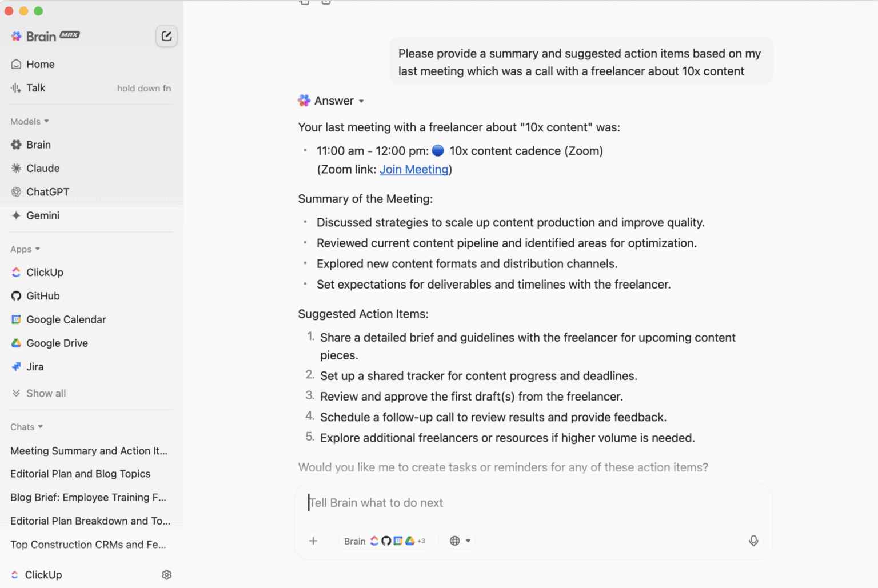Screen dimensions: 878x588
Task: Open Google Calendar app in sidebar
Action: pyautogui.click(x=66, y=319)
